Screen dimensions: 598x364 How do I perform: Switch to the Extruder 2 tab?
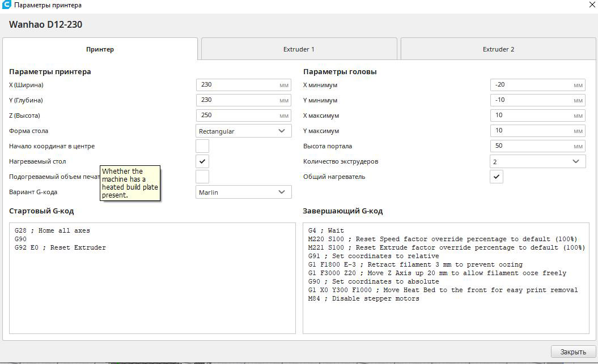point(498,49)
